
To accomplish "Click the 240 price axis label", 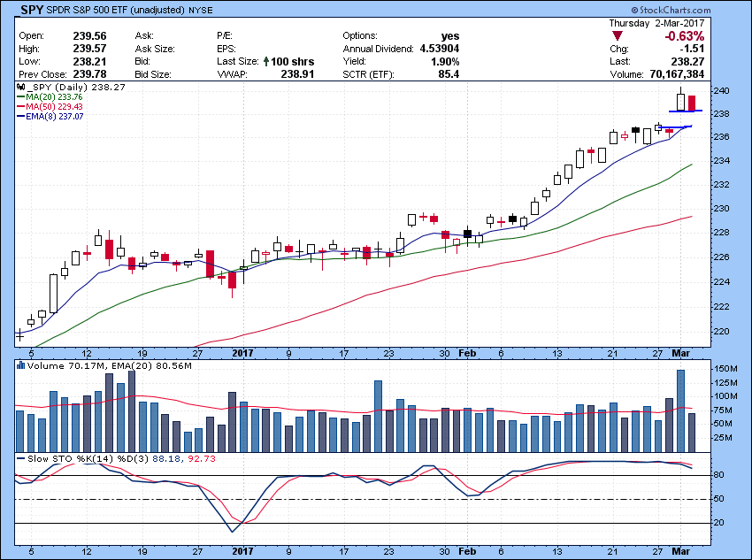I will (x=721, y=90).
